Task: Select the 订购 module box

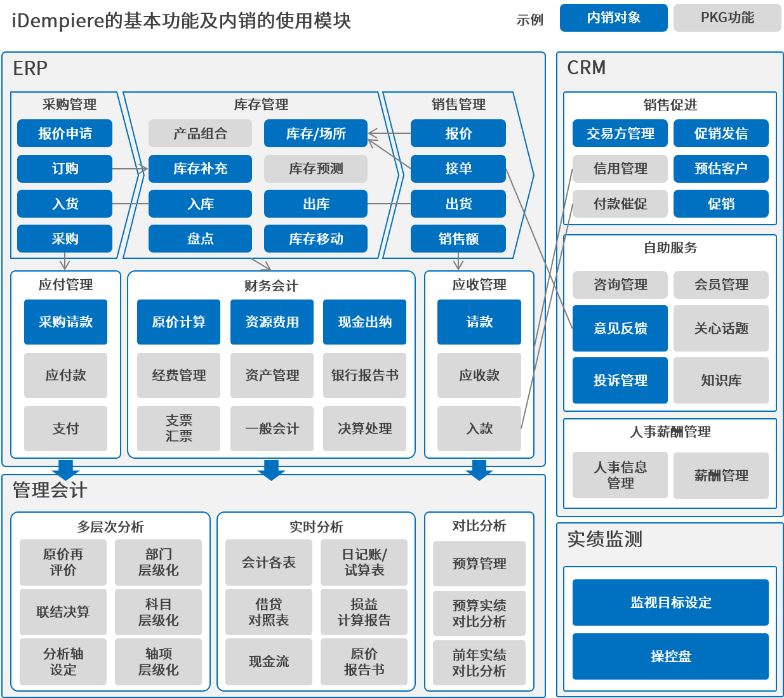Action: tap(65, 169)
